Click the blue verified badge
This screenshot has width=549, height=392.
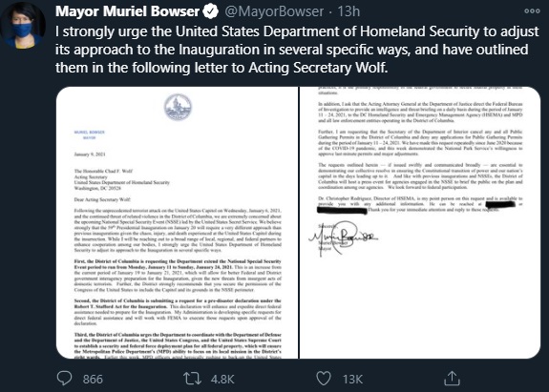click(x=211, y=11)
